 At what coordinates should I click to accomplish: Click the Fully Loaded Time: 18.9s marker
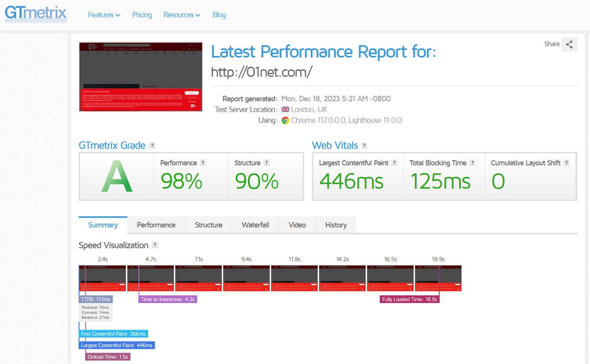click(410, 299)
